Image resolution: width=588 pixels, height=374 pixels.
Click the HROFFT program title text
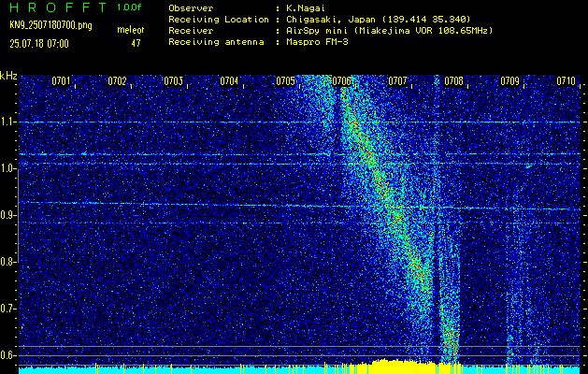coord(58,7)
